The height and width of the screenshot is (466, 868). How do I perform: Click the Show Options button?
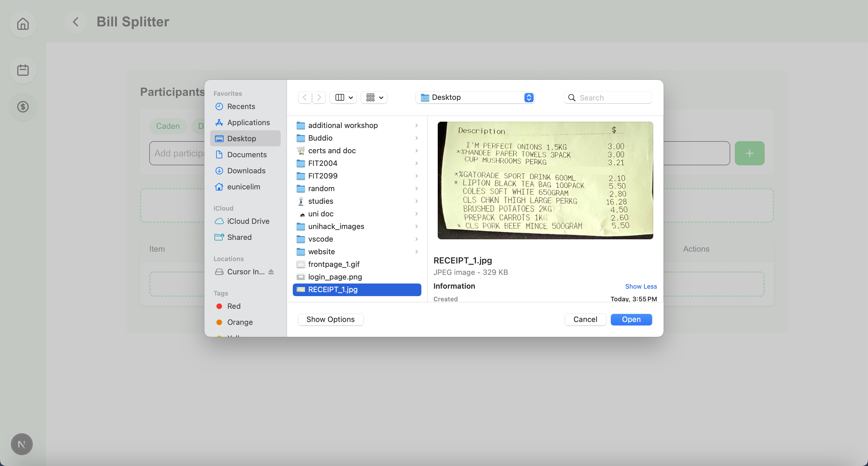coord(330,319)
